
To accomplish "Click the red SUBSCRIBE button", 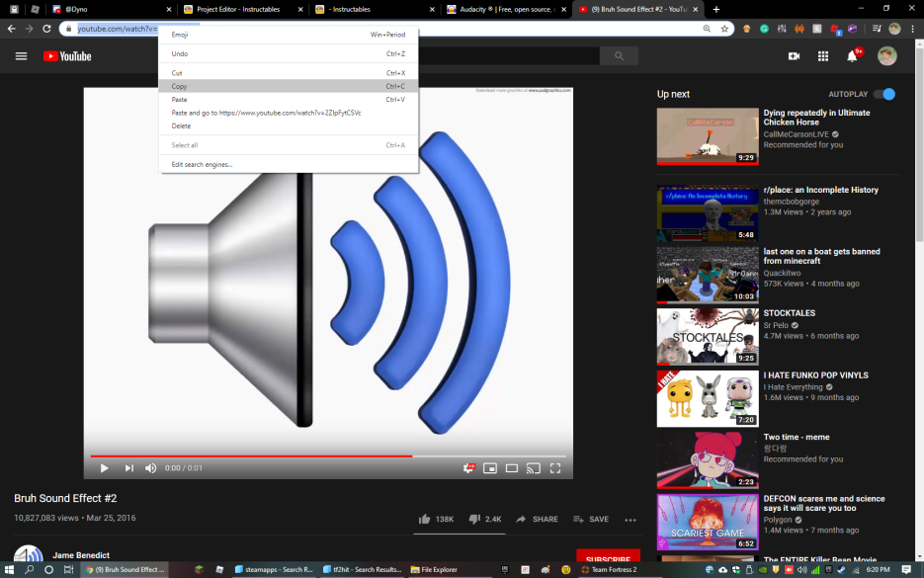I will pyautogui.click(x=607, y=557).
